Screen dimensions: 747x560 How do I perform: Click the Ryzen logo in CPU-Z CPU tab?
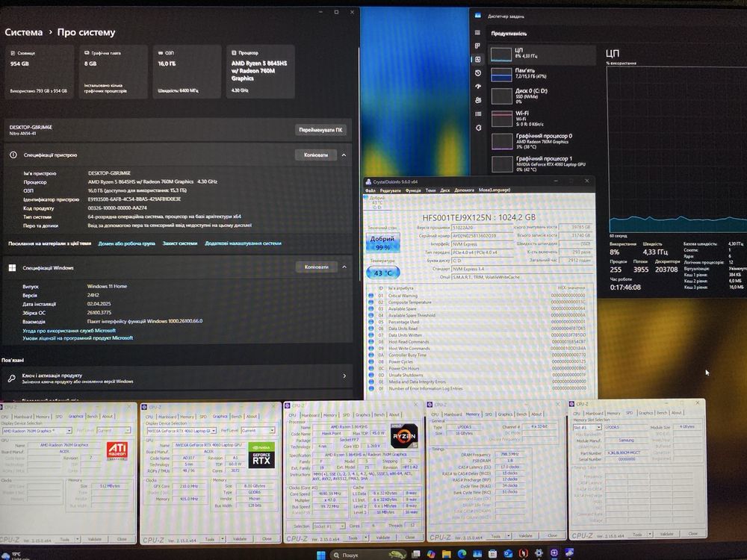tap(404, 436)
